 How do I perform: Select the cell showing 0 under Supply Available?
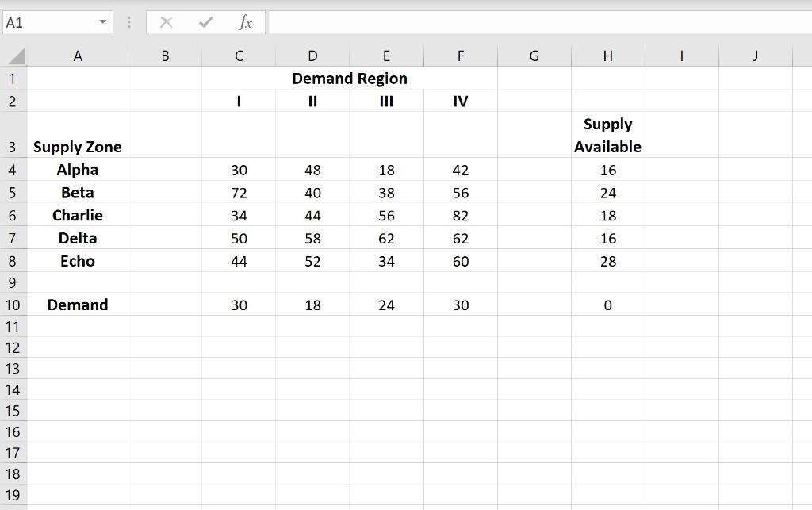click(607, 305)
